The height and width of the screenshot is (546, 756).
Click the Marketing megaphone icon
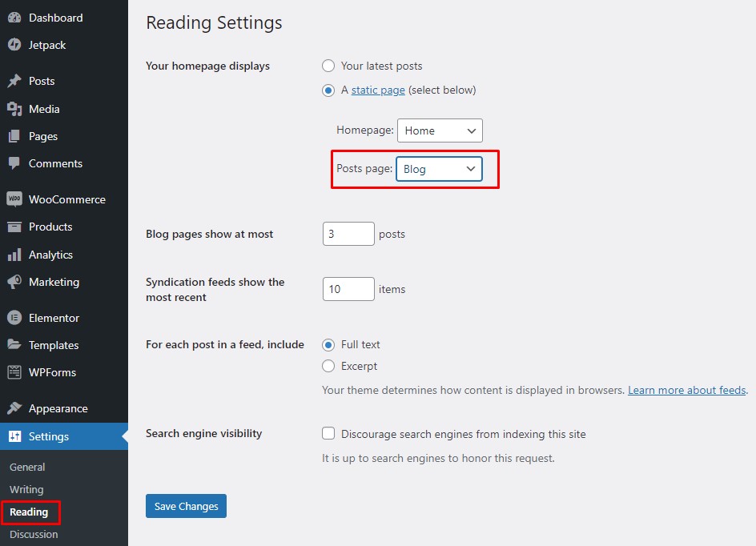click(x=14, y=282)
